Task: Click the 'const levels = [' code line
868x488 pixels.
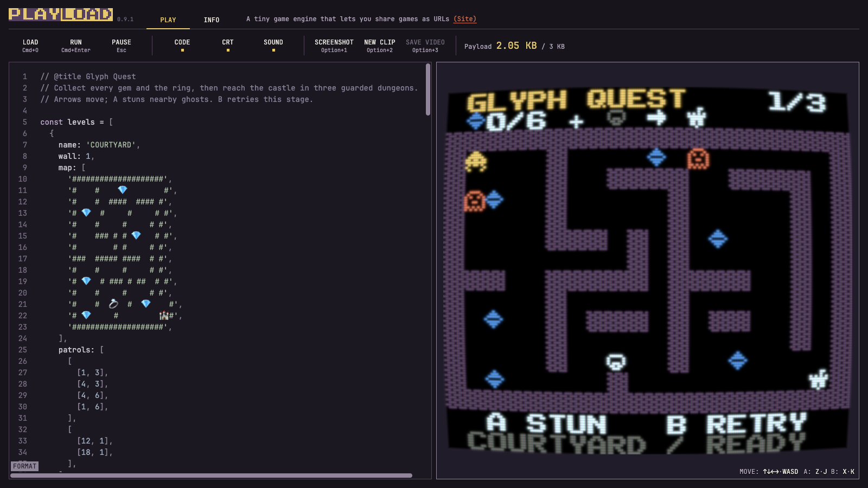Action: click(x=76, y=122)
